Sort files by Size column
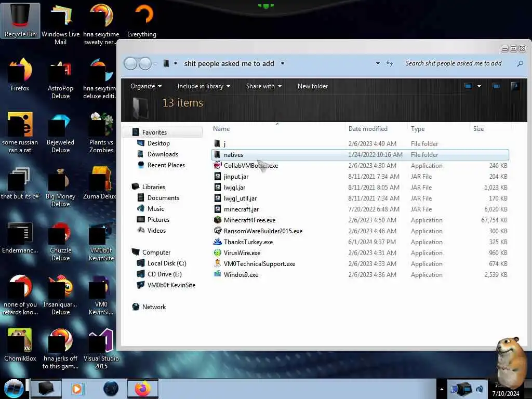Viewport: 532px width, 399px height. pos(478,129)
